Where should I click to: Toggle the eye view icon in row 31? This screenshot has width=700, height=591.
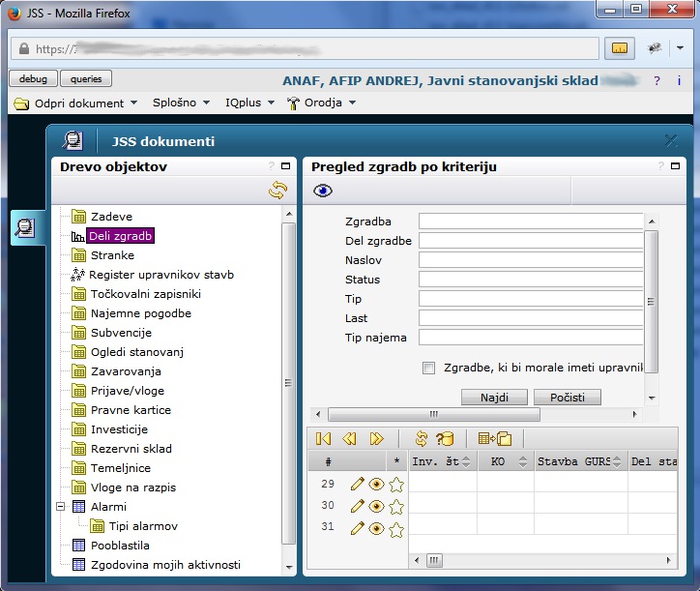[x=376, y=528]
